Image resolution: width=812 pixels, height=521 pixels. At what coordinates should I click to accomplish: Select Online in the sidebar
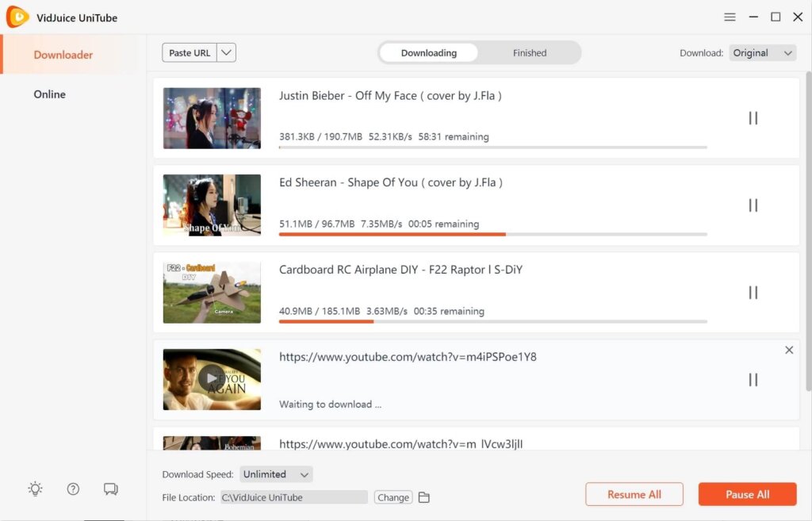coord(50,94)
